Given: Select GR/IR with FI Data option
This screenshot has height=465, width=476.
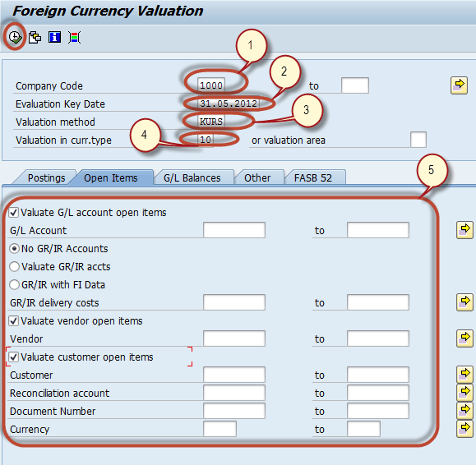Looking at the screenshot, I should click(14, 284).
